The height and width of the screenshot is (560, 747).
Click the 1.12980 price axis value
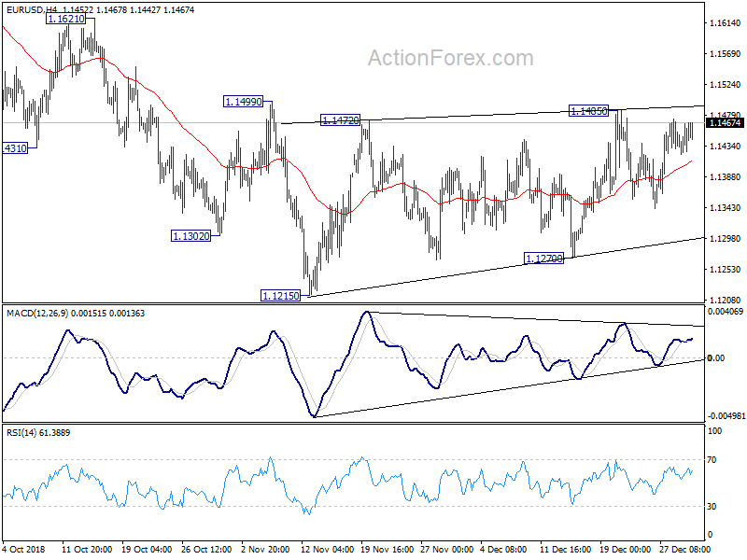pos(726,239)
